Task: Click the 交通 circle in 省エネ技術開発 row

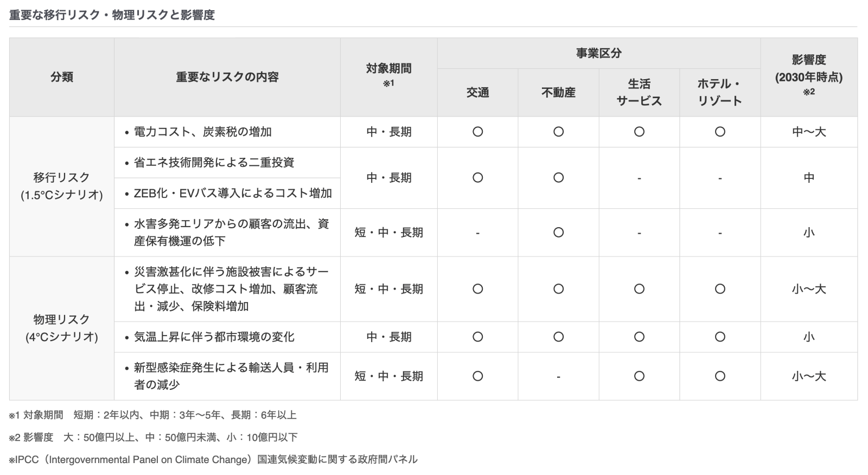Action: [x=477, y=178]
